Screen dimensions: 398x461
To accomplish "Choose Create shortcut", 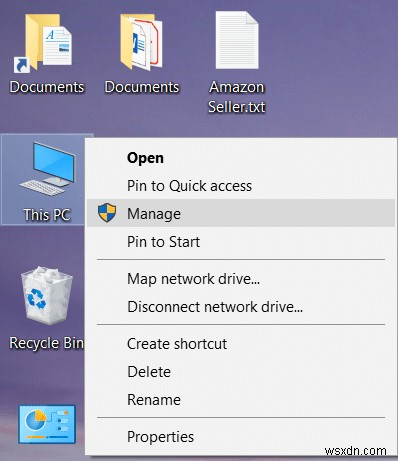I will tap(241, 344).
